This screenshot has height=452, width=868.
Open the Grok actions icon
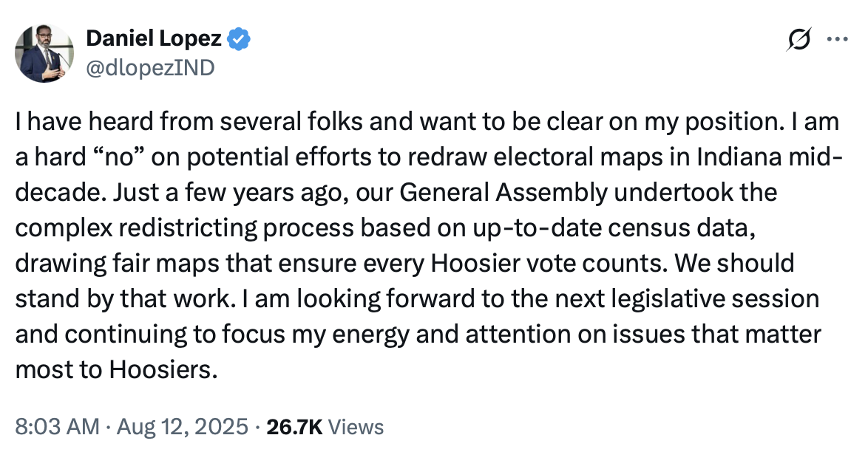801,40
